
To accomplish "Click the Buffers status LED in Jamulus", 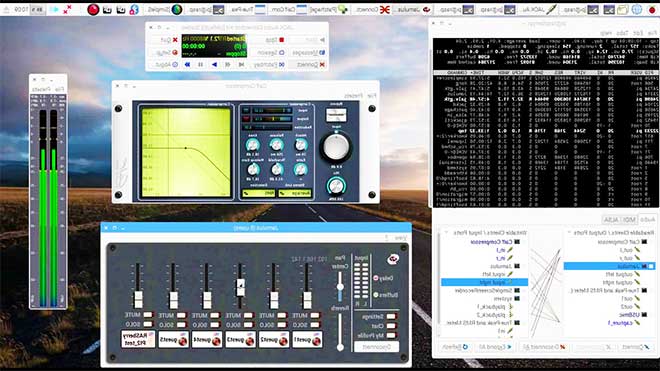I will 376,295.
